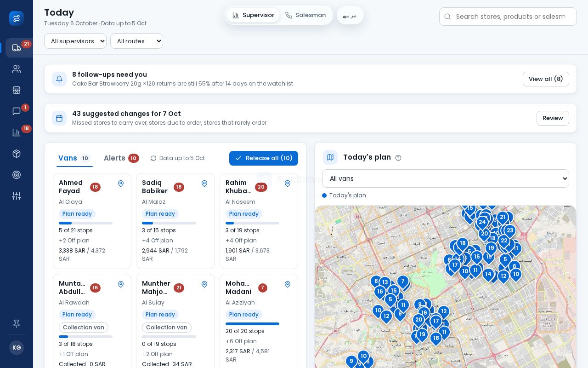Select the Alerts tab
The height and width of the screenshot is (368, 588).
(121, 158)
